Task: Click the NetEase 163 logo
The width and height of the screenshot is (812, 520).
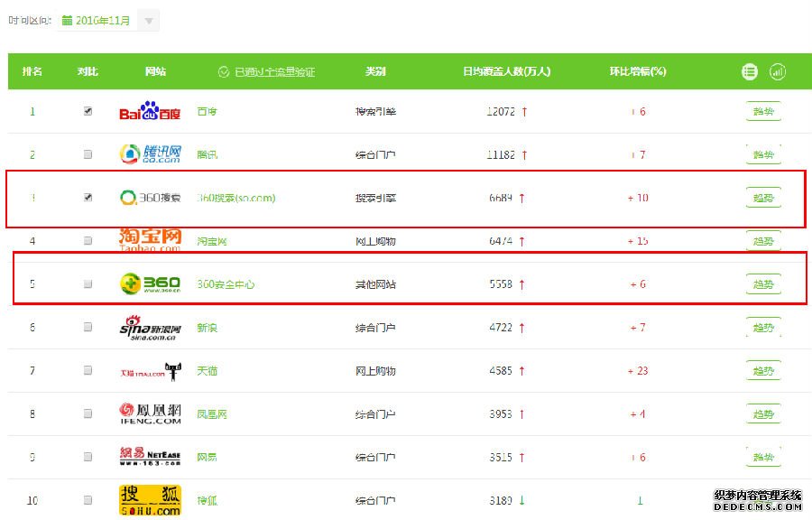Action: tap(150, 456)
